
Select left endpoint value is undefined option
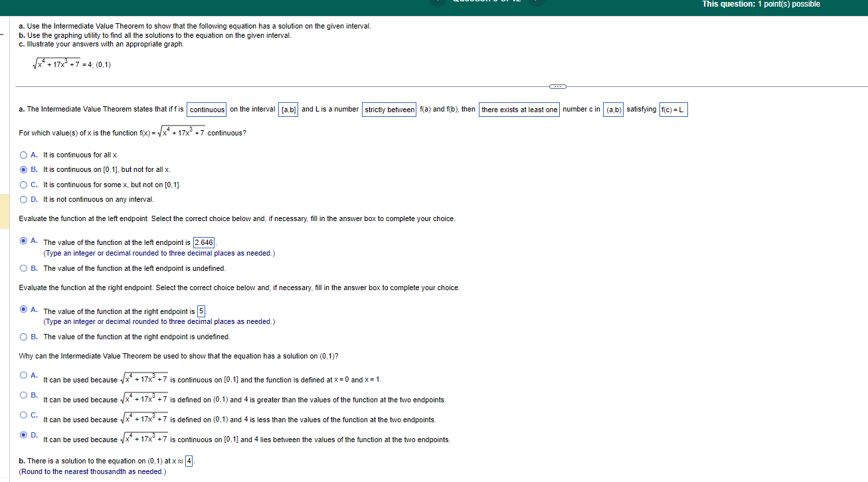[x=23, y=268]
